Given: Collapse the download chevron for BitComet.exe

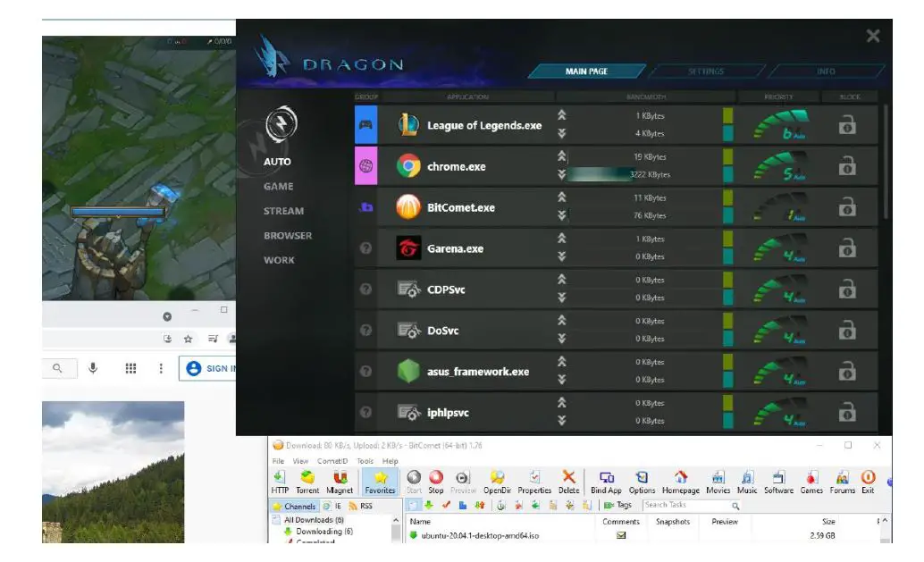Looking at the screenshot, I should point(560,215).
